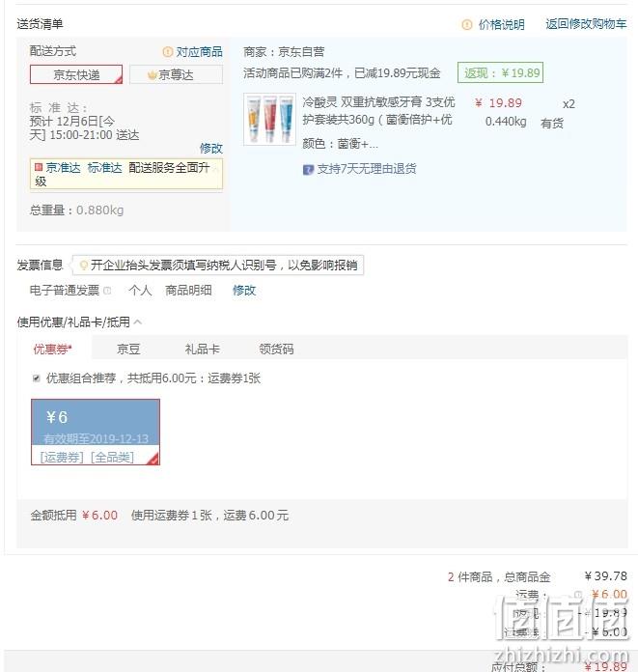This screenshot has width=638, height=672.
Task: Click 修改 link for invoice info
Action: (x=244, y=291)
